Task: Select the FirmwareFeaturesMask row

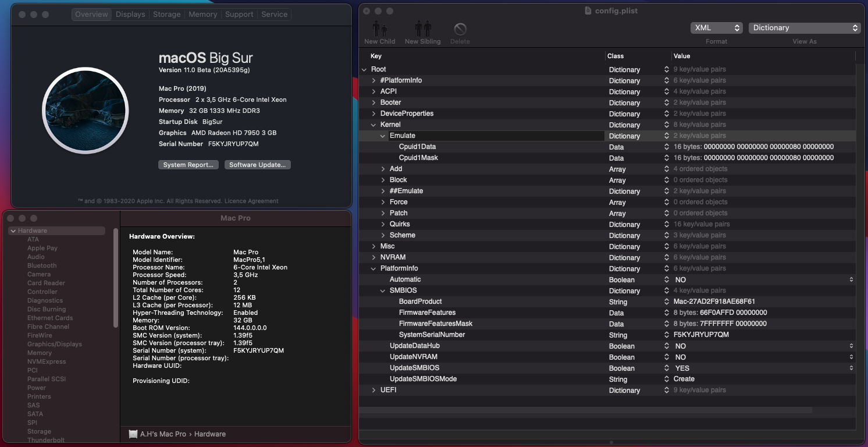Action: [x=607, y=324]
